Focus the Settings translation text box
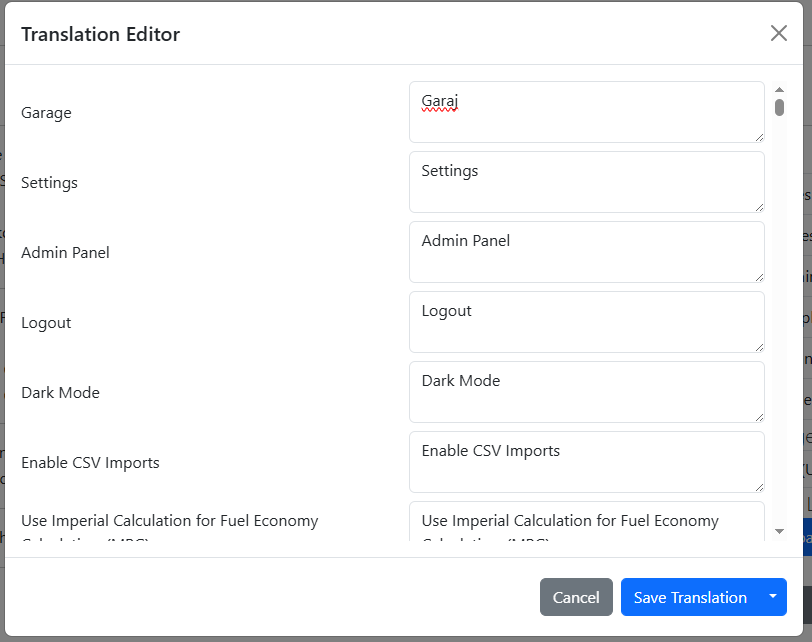The image size is (812, 642). point(586,182)
